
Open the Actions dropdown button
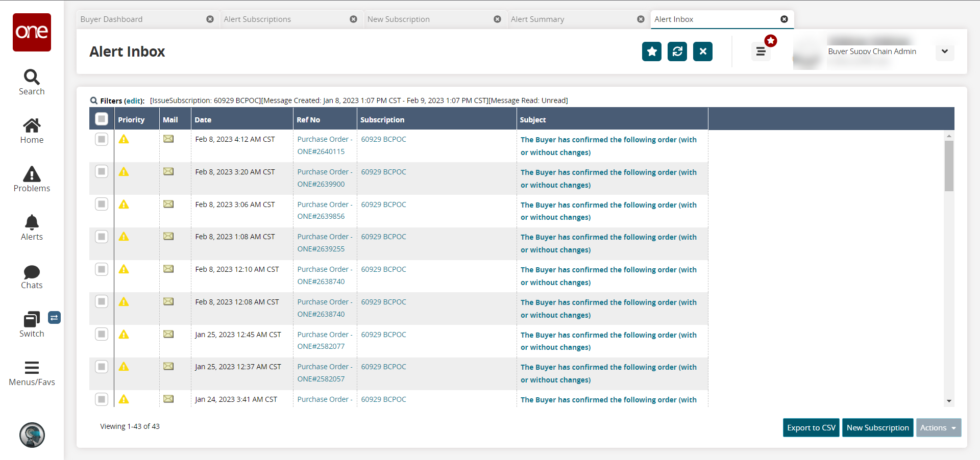coord(939,428)
